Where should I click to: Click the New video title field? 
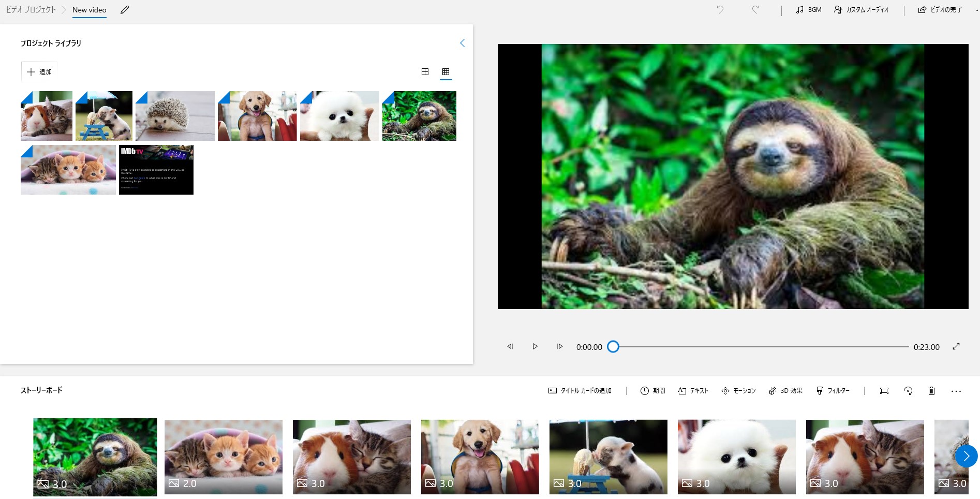90,10
